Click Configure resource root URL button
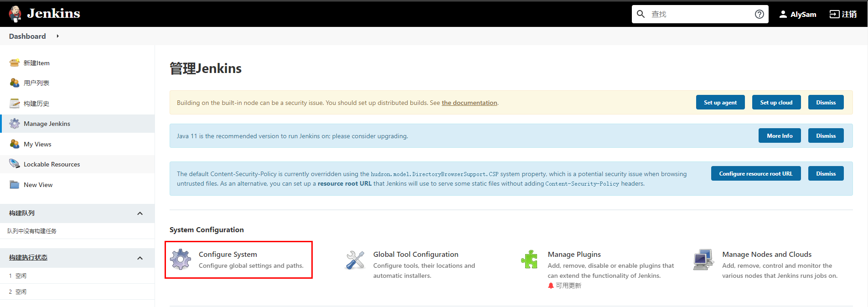This screenshot has height=307, width=868. point(756,173)
